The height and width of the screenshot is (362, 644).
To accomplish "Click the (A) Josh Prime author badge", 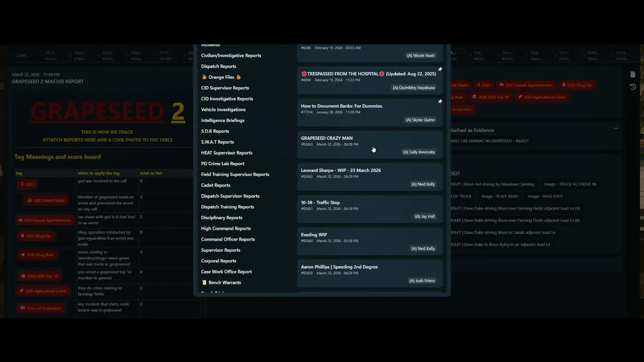I will click(x=422, y=281).
